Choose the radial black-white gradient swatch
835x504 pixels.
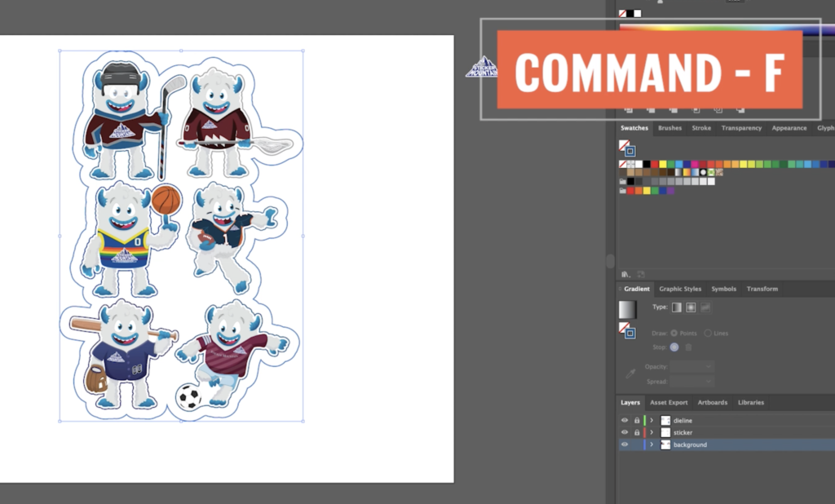[703, 172]
